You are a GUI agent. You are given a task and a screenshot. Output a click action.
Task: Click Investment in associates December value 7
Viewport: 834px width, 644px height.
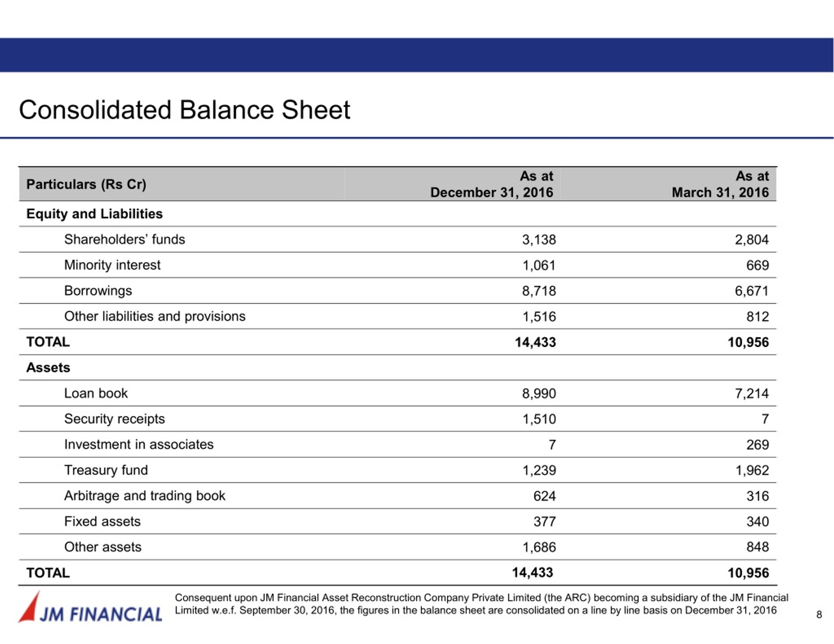[552, 445]
